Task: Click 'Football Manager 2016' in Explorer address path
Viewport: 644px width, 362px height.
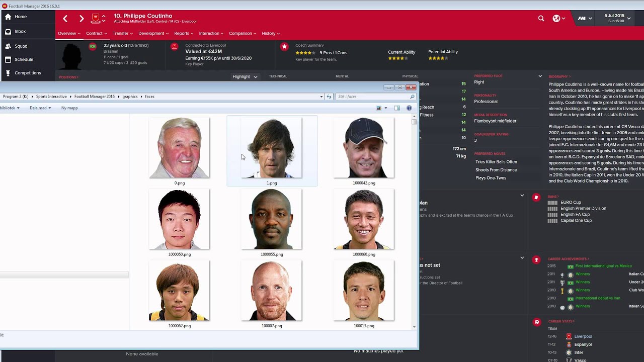Action: [x=94, y=97]
